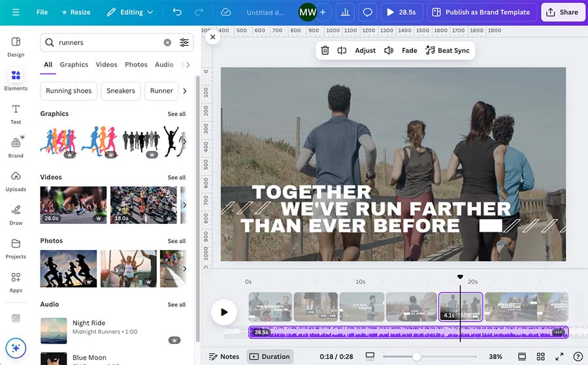Show more result tabs with the arrow
Screen dimensions: 588x365
pos(188,65)
